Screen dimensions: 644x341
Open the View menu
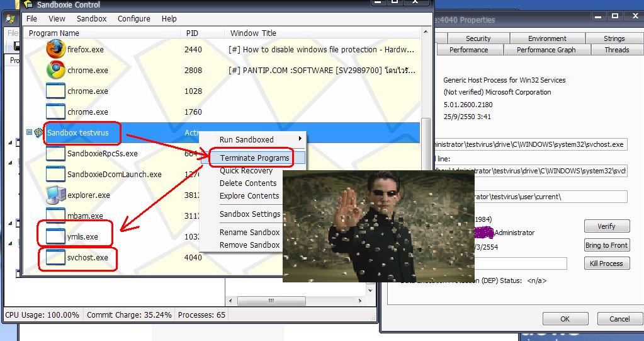tap(57, 18)
